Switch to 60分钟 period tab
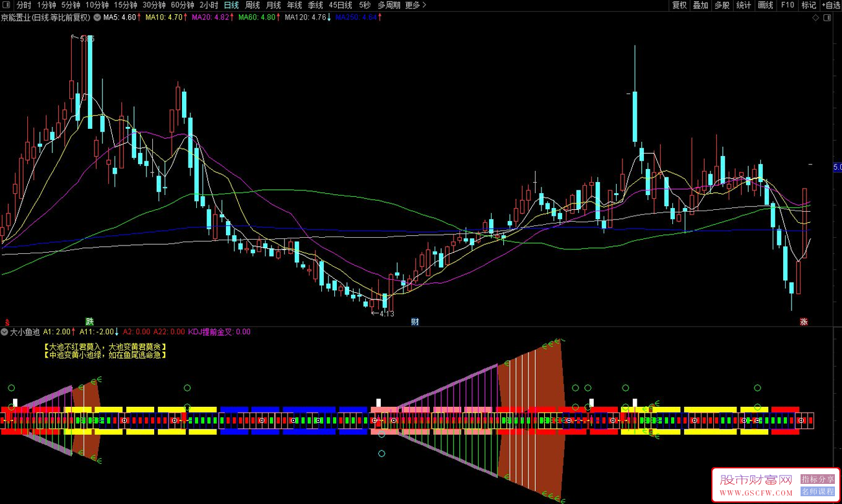Image resolution: width=842 pixels, height=504 pixels. pyautogui.click(x=183, y=5)
